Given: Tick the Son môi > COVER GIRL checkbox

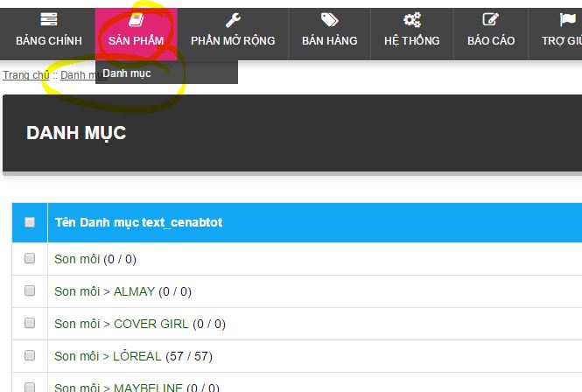Looking at the screenshot, I should (x=30, y=324).
